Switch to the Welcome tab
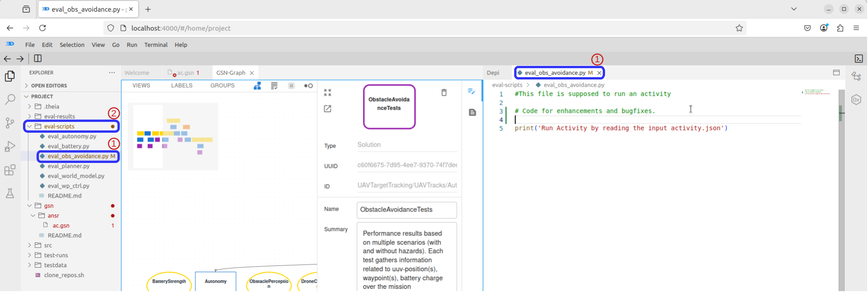This screenshot has width=868, height=292. pyautogui.click(x=137, y=73)
